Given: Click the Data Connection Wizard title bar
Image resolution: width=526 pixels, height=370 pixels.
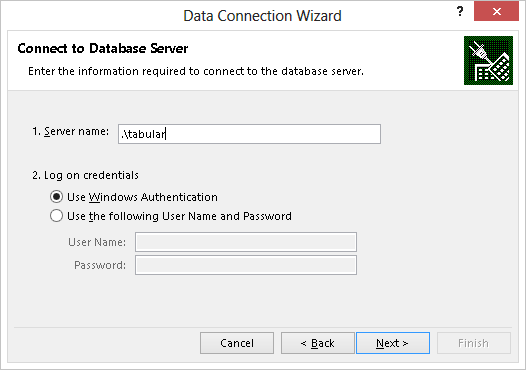Looking at the screenshot, I should (x=262, y=16).
